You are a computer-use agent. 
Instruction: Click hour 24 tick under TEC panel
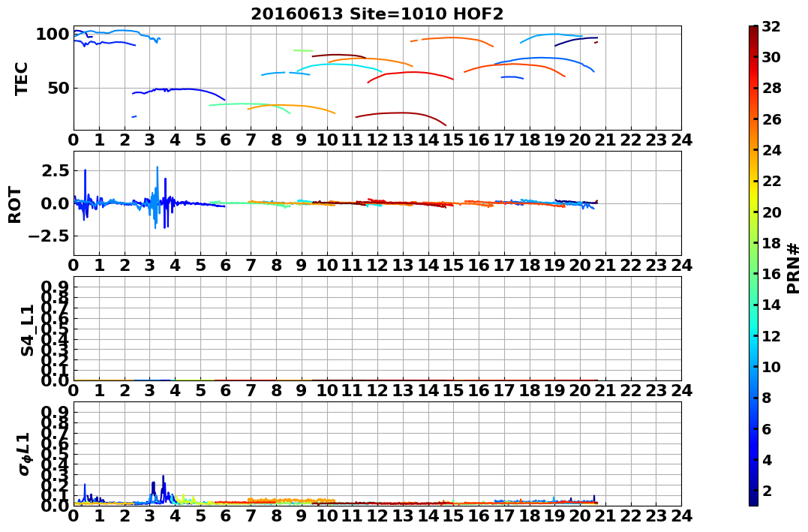pos(681,140)
